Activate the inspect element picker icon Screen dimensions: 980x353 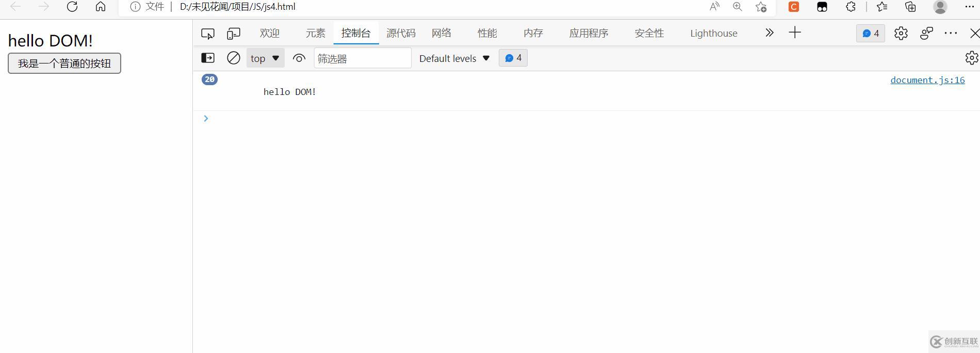pyautogui.click(x=208, y=34)
